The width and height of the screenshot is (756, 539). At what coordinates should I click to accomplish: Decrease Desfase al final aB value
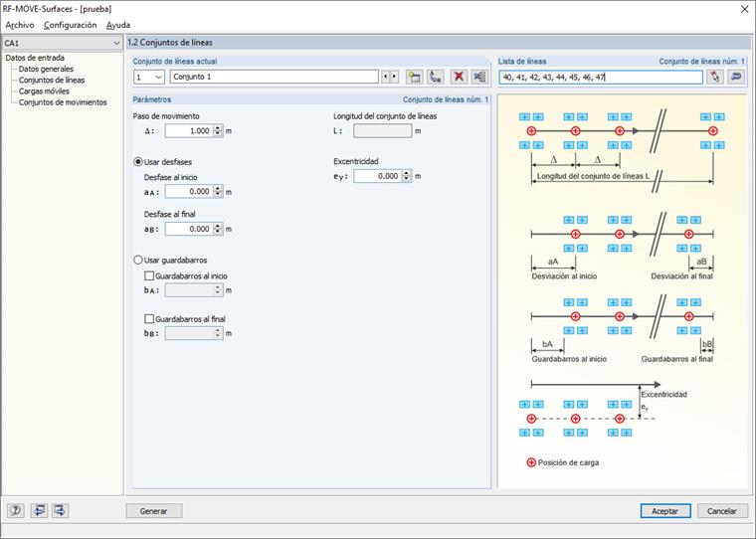click(218, 232)
